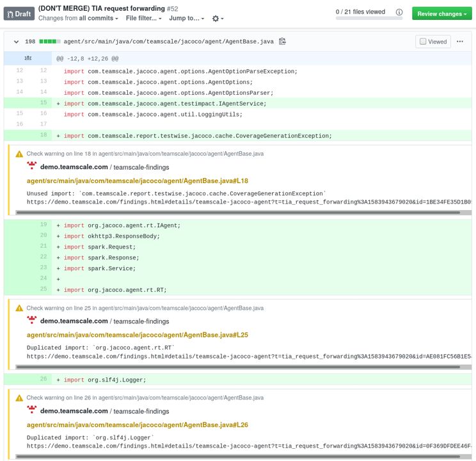This screenshot has width=476, height=461.
Task: Click the pull request title text
Action: pyautogui.click(x=101, y=8)
